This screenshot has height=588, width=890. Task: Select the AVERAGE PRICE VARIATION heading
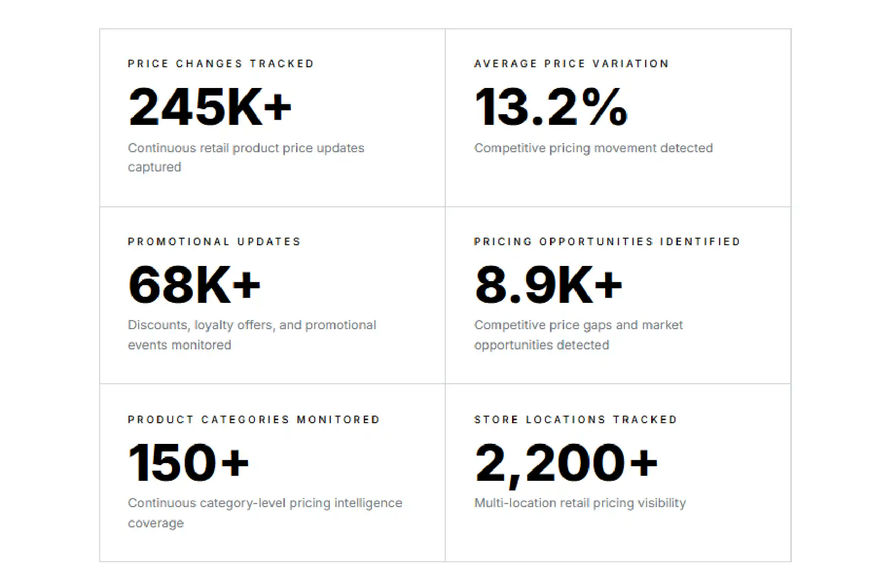571,64
